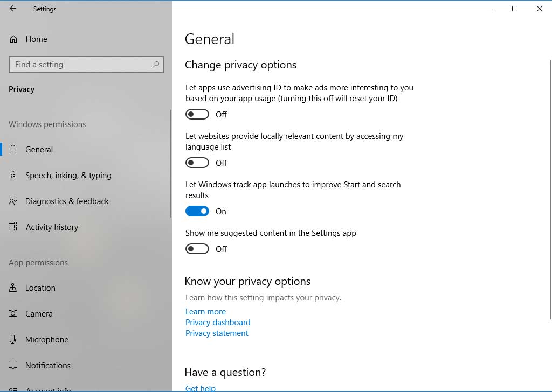Image resolution: width=552 pixels, height=392 pixels.
Task: Open the Privacy dashboard link
Action: [x=218, y=323]
